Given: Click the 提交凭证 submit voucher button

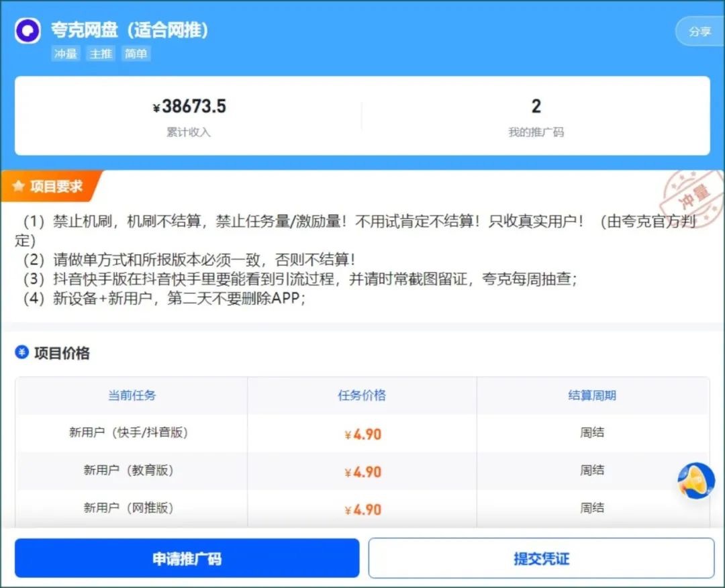Looking at the screenshot, I should (x=541, y=558).
